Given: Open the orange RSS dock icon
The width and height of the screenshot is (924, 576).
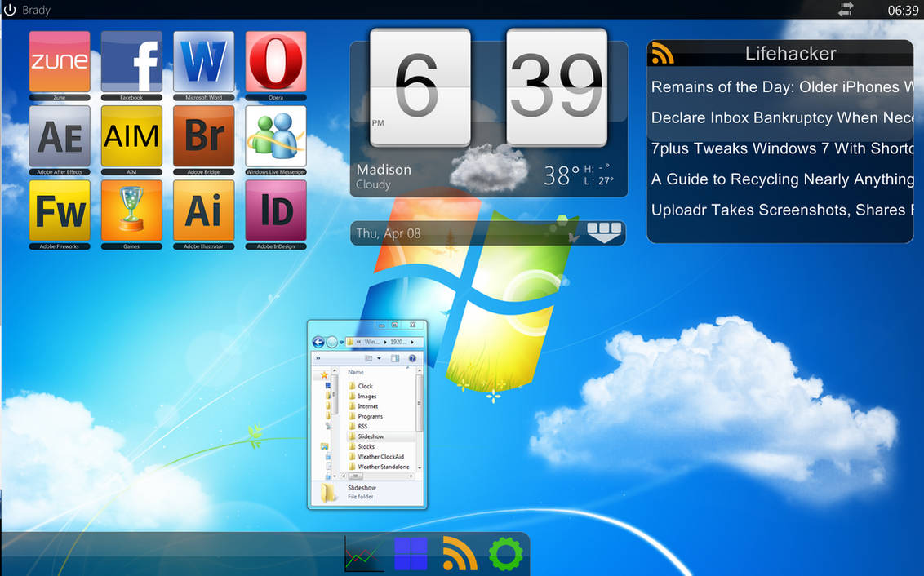Looking at the screenshot, I should point(459,554).
